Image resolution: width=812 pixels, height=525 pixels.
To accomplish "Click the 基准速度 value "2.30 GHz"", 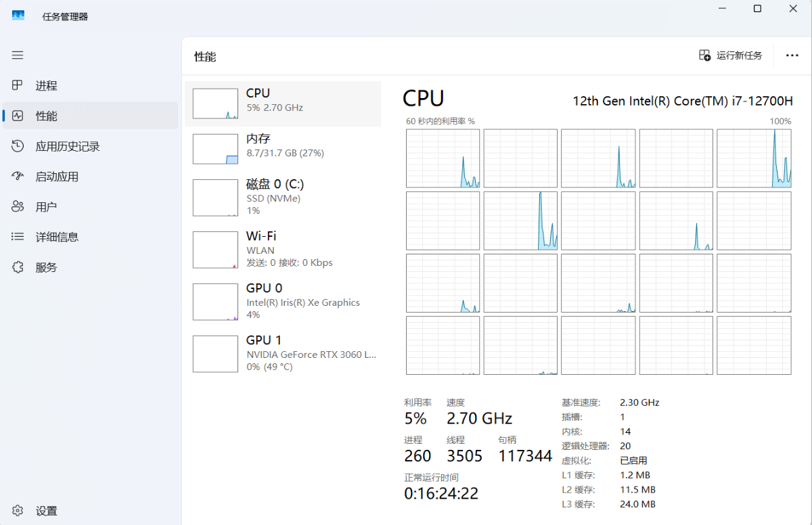I will (x=639, y=403).
